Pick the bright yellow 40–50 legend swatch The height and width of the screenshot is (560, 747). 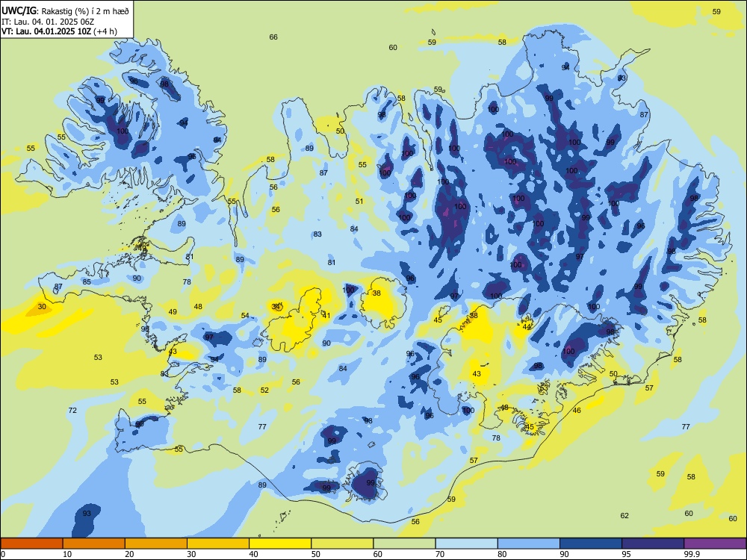pyautogui.click(x=280, y=544)
